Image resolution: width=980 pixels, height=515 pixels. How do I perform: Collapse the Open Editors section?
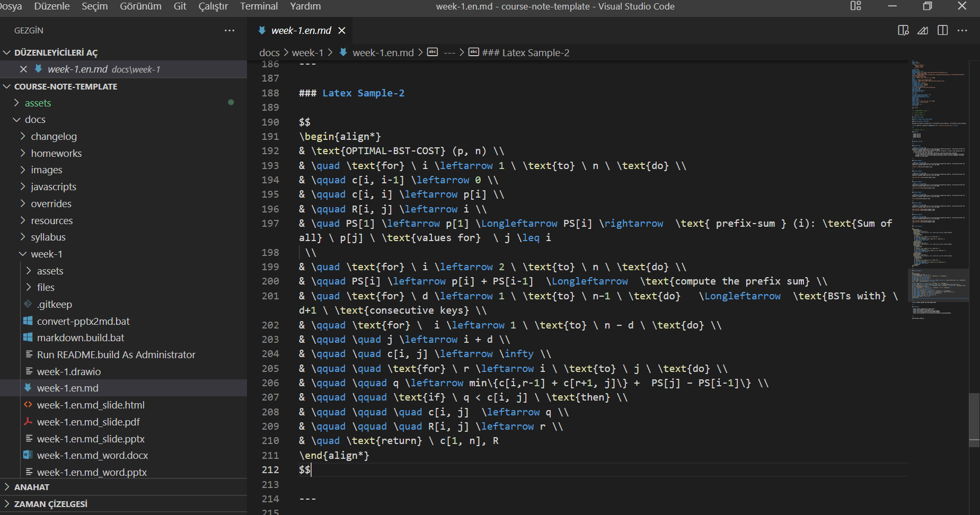7,52
